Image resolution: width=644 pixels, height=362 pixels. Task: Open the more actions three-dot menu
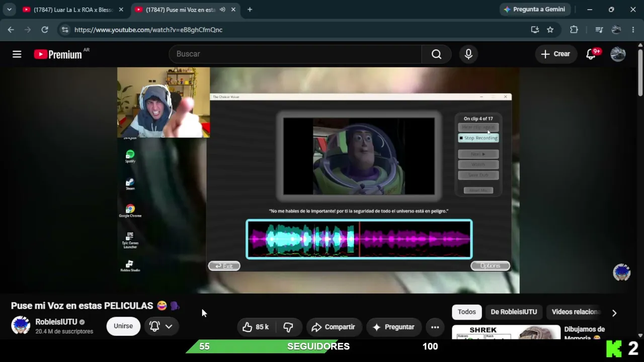click(435, 327)
